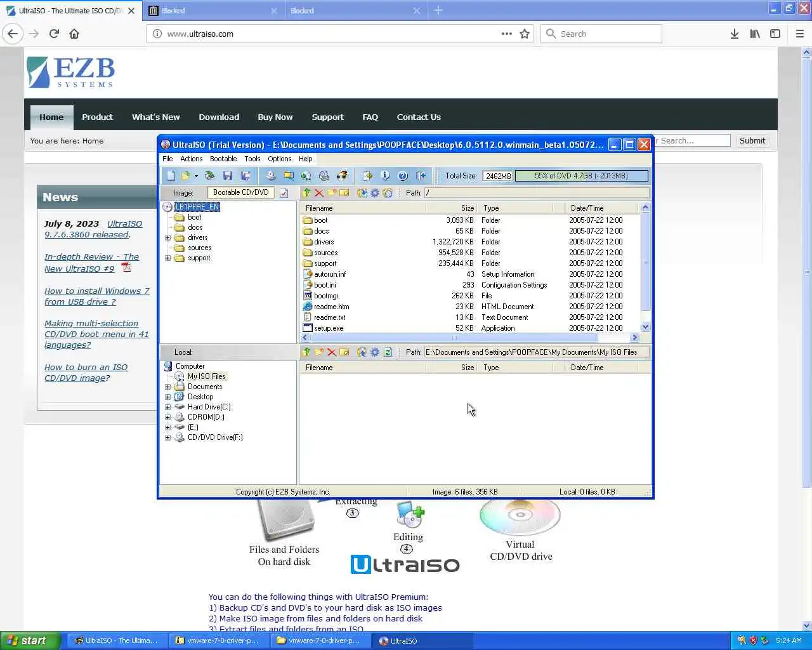Click the DVD capacity usage bar showing 55%
The width and height of the screenshot is (812, 650).
tap(582, 176)
